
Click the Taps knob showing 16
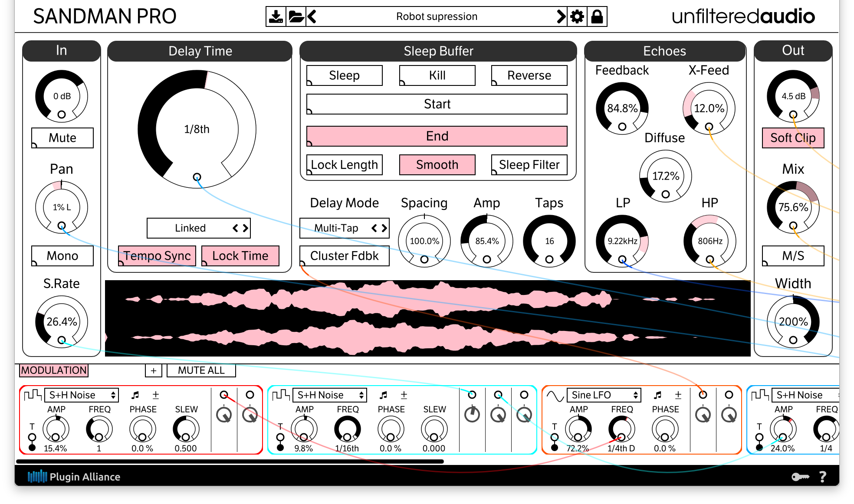pyautogui.click(x=549, y=241)
